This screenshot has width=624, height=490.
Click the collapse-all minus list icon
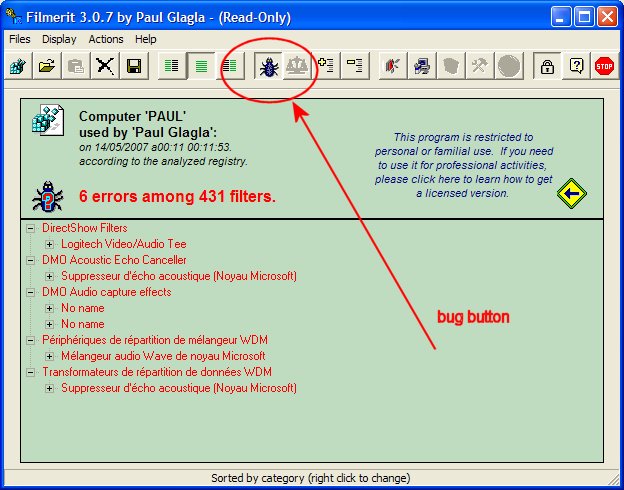pyautogui.click(x=355, y=66)
